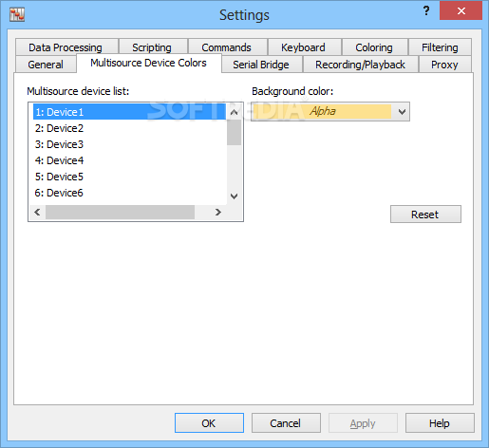Screen dimensions: 489x448
Task: Click the device list scroll left arrow
Action: click(37, 212)
